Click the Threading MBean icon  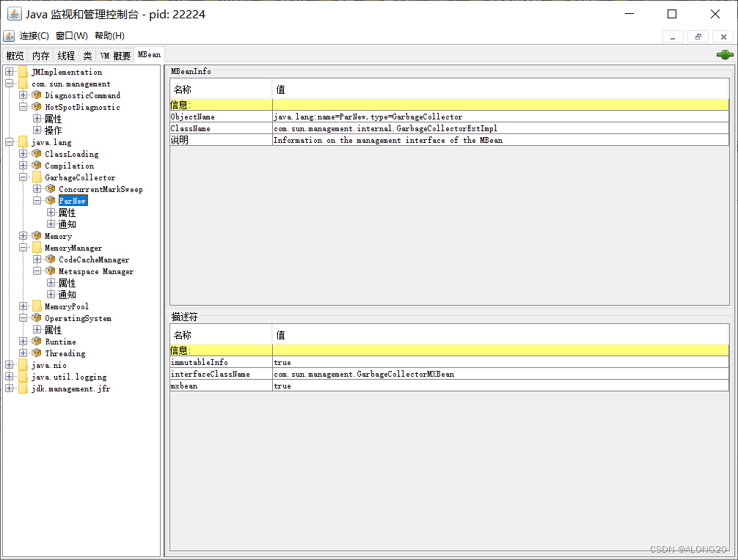click(x=37, y=353)
